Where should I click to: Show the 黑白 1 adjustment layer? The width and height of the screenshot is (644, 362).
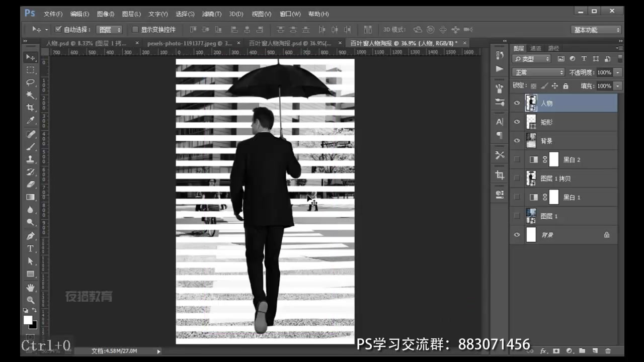(x=517, y=197)
